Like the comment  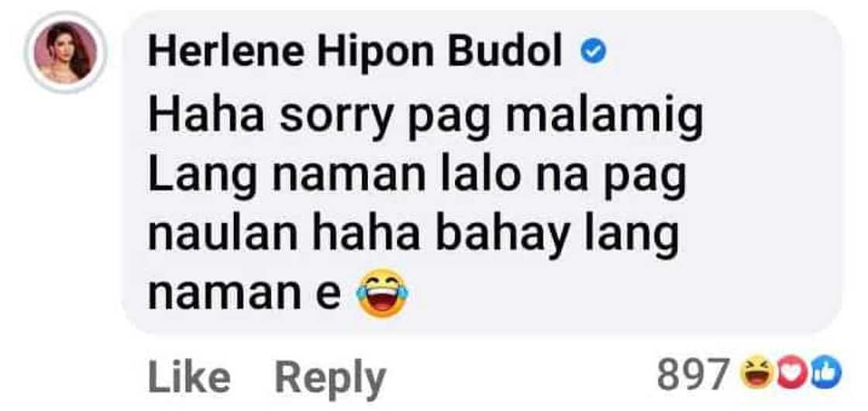(189, 378)
